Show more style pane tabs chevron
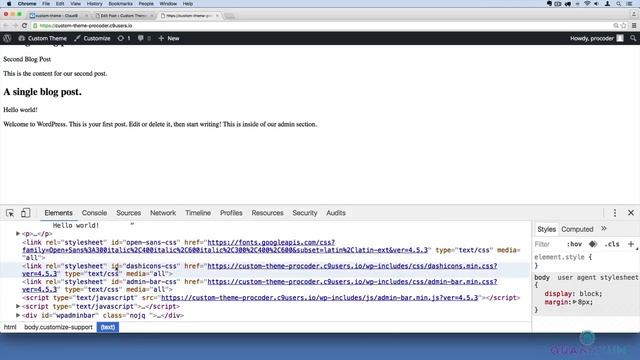Image resolution: width=640 pixels, height=360 pixels. click(x=604, y=229)
